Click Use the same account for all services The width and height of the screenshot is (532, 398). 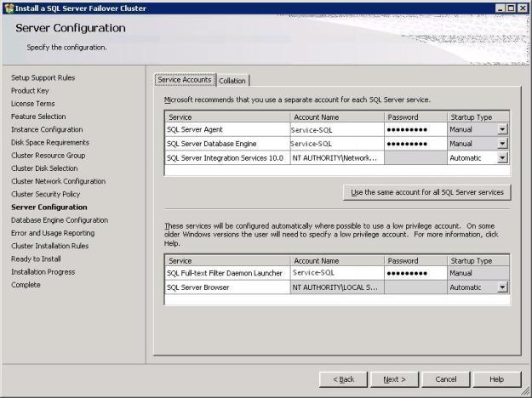(x=426, y=192)
